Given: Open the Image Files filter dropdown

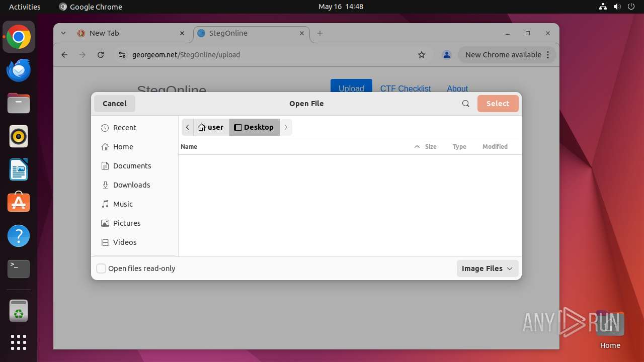Looking at the screenshot, I should point(487,268).
